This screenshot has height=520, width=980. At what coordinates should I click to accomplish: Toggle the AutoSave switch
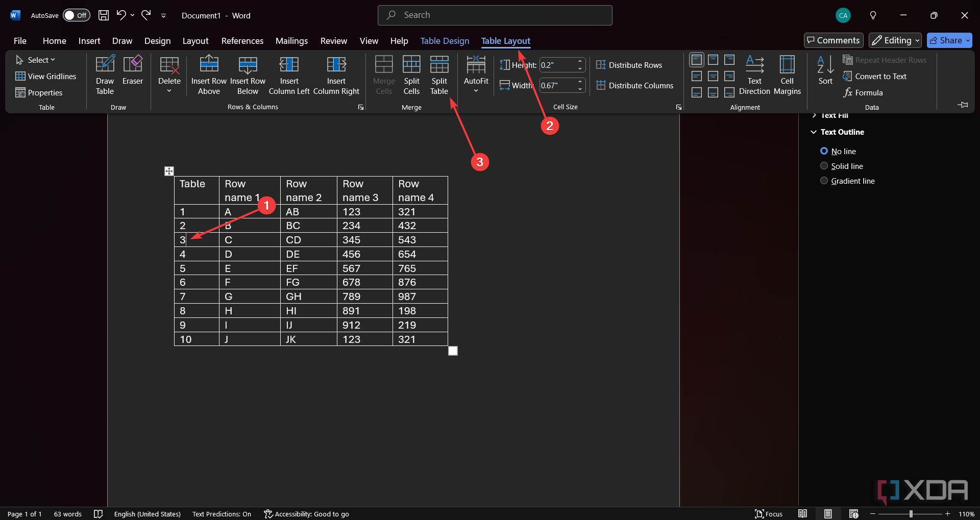[76, 15]
